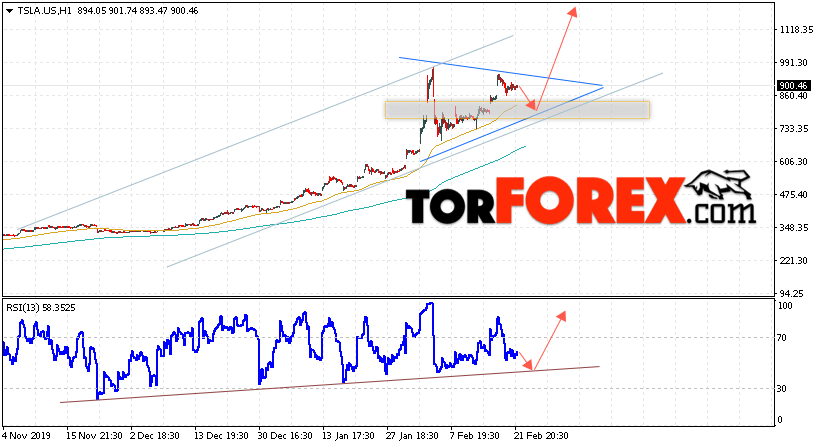Screen dimensions: 815x447
Task: Click the 30 Dec 16:30 date label
Action: click(285, 436)
